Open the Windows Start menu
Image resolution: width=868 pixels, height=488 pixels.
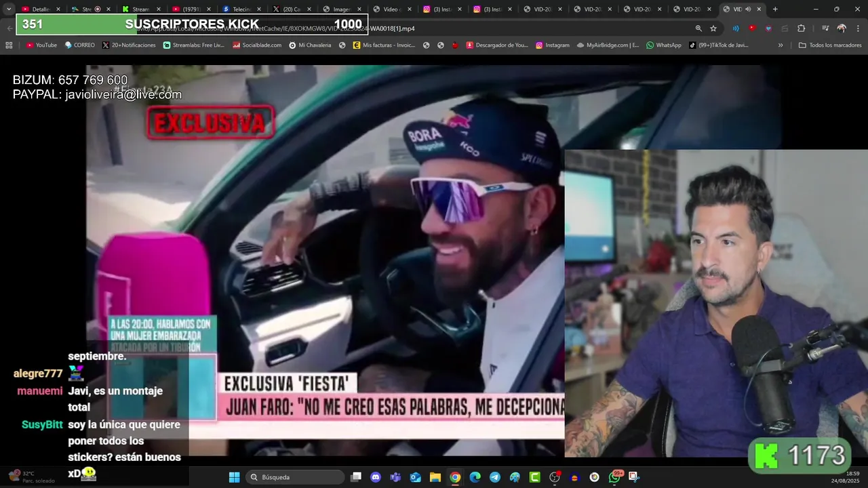(234, 477)
